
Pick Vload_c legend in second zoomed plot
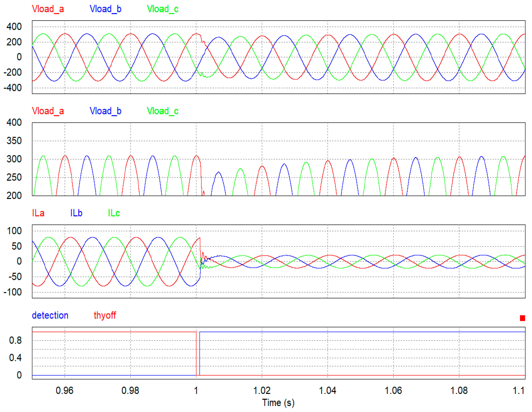point(163,111)
